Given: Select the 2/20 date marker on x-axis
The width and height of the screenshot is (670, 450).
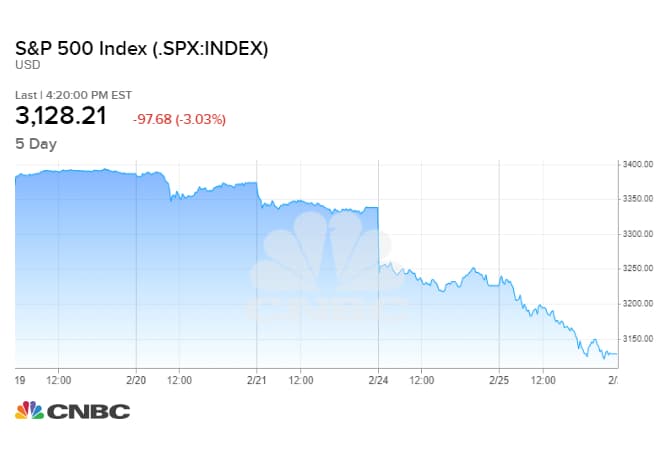Looking at the screenshot, I should click(x=137, y=380).
